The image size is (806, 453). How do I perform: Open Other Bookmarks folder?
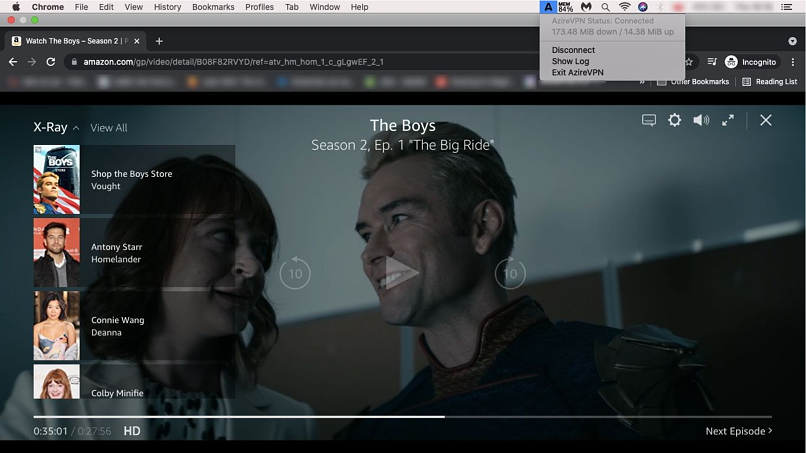tap(693, 82)
